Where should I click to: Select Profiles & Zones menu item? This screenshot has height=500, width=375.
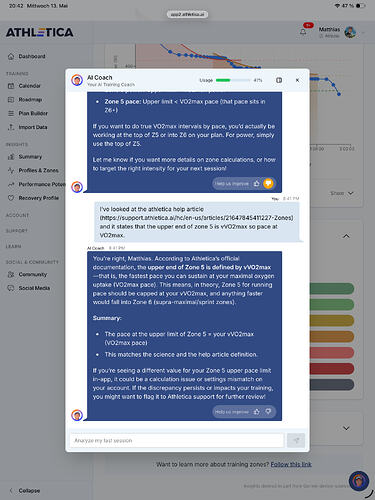38,170
